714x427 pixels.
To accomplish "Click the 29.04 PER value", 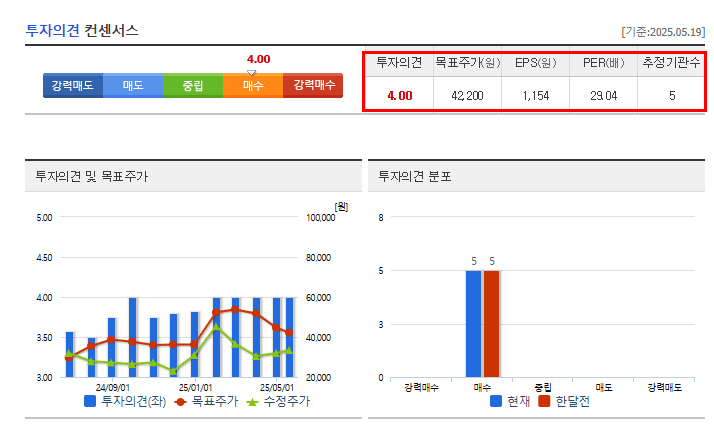I will click(603, 96).
